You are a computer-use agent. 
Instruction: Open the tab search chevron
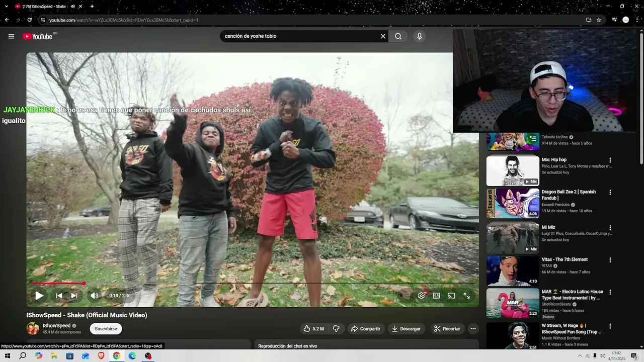pos(7,7)
